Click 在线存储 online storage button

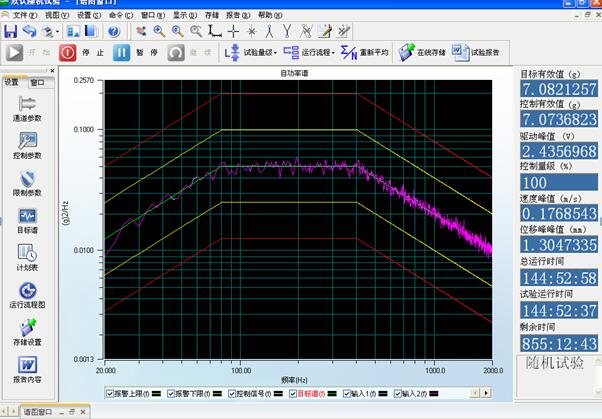click(x=422, y=52)
